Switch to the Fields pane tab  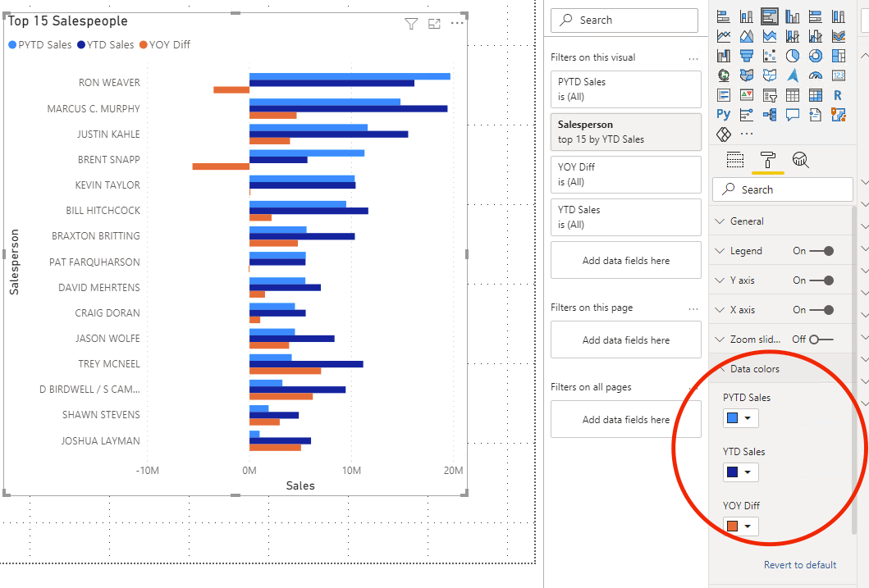(x=735, y=160)
